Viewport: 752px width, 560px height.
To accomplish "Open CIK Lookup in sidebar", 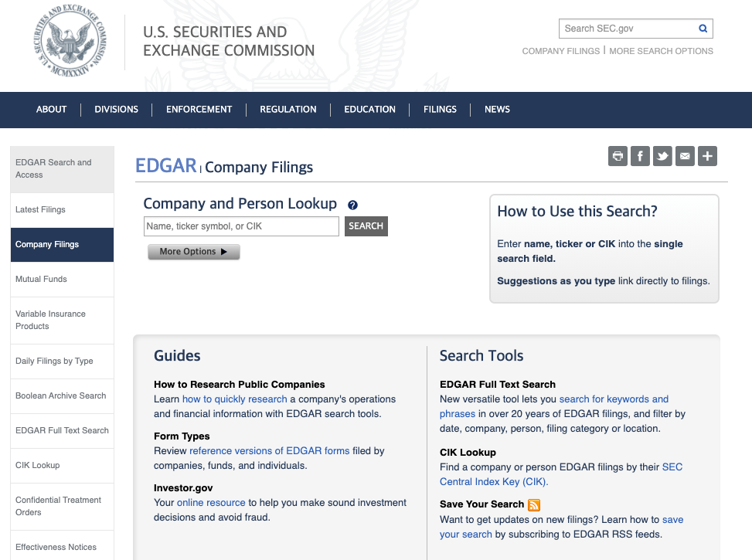I will click(63, 466).
